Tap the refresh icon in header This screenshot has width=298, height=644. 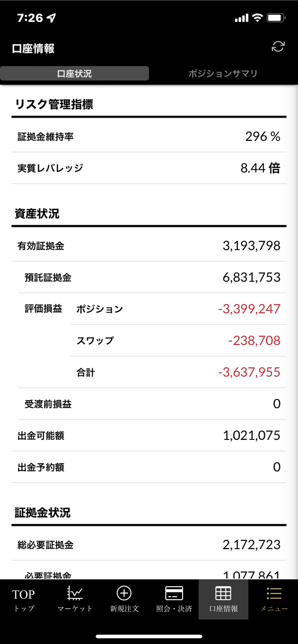pyautogui.click(x=278, y=46)
